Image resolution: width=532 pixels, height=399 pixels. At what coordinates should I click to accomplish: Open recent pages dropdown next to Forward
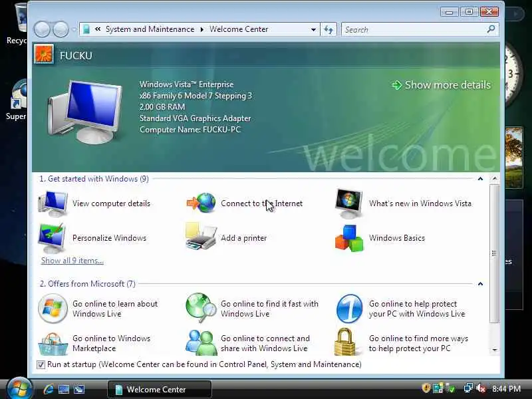74,30
